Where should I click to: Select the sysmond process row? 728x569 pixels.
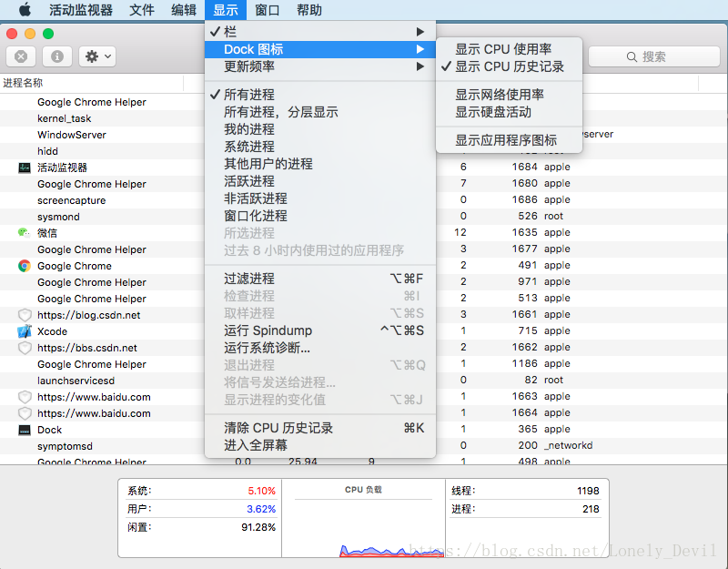coord(102,217)
